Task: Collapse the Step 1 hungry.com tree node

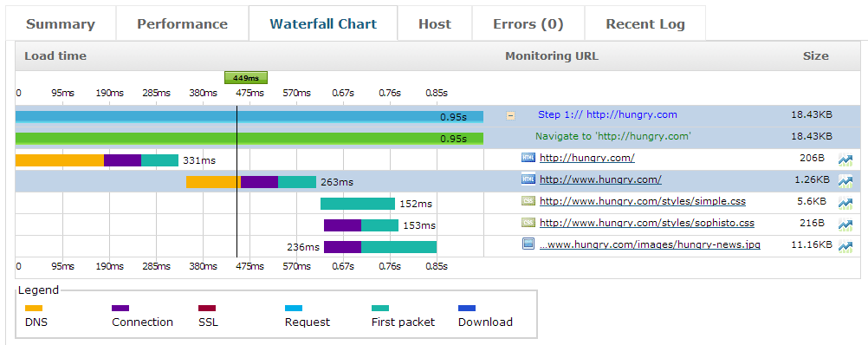Action: coord(510,116)
